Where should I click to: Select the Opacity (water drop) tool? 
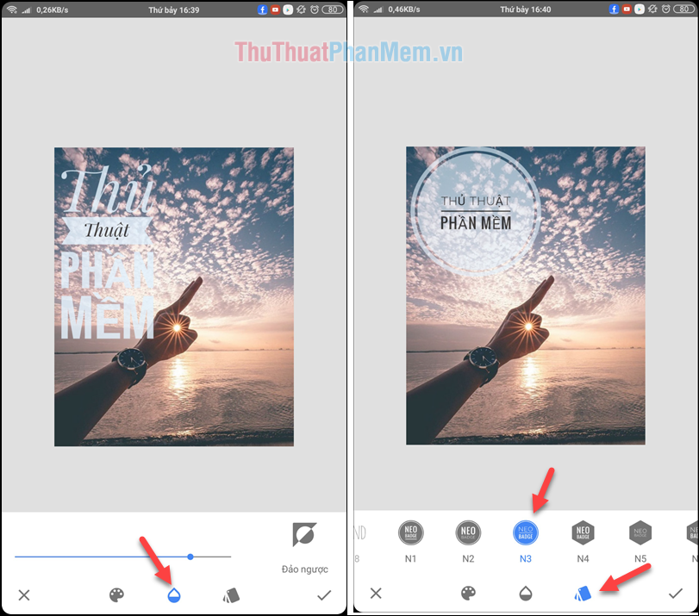tap(172, 594)
